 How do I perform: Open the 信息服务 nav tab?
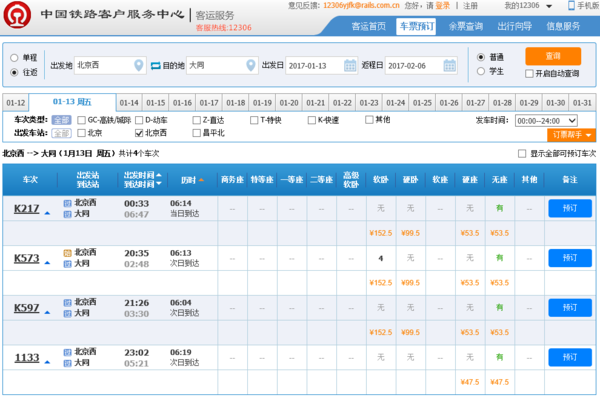(563, 26)
